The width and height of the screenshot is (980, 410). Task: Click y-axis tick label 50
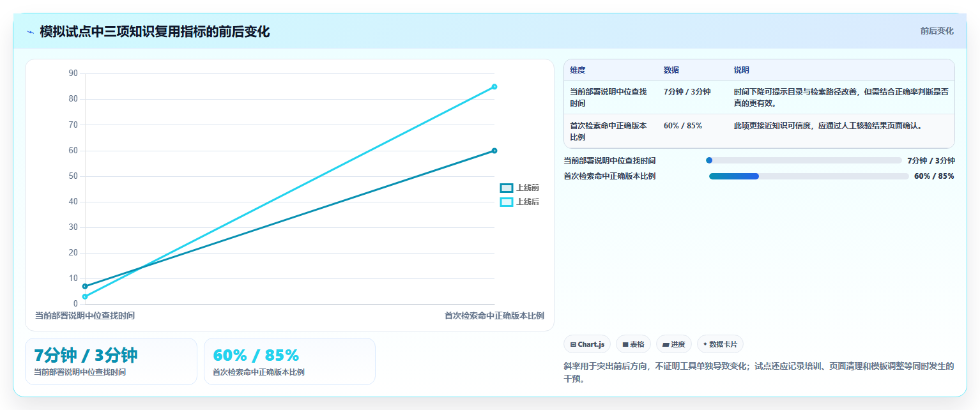(x=73, y=176)
